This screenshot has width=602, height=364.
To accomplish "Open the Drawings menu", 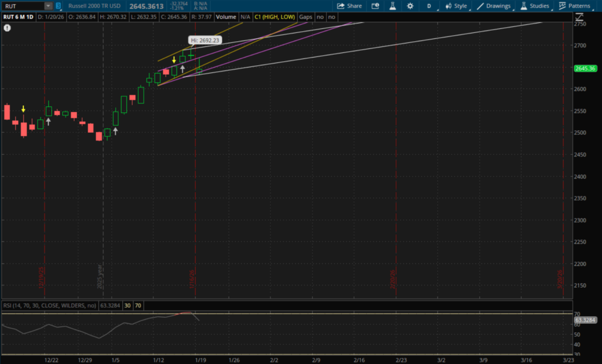I will coord(494,6).
